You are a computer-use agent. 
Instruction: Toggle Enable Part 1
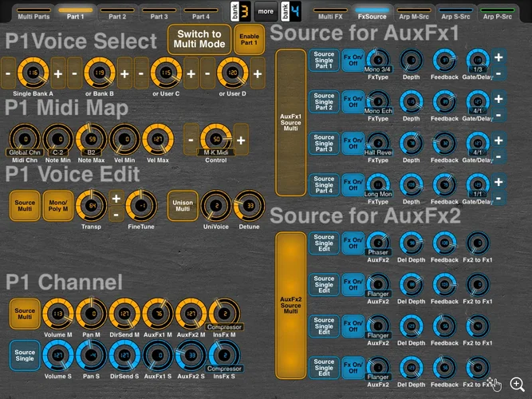250,39
